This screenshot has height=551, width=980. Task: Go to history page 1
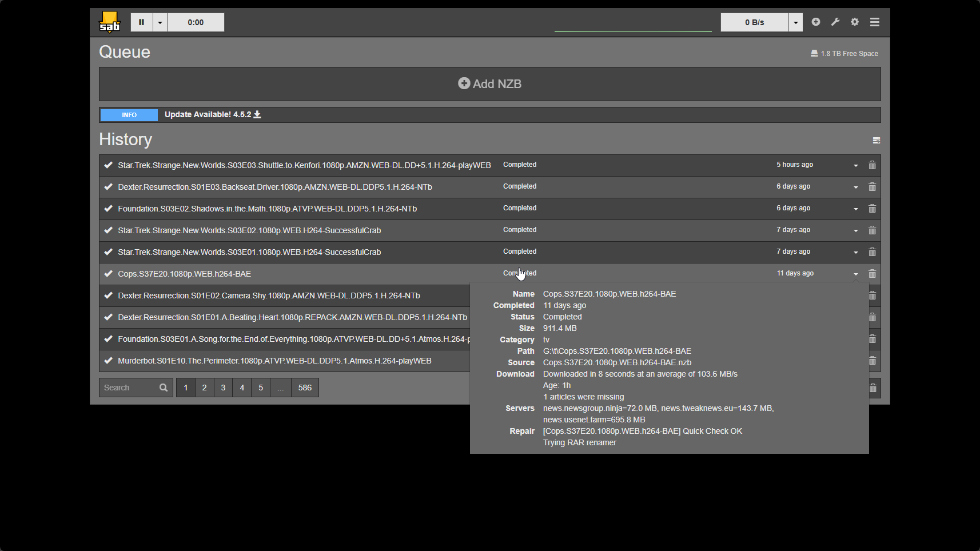click(185, 388)
